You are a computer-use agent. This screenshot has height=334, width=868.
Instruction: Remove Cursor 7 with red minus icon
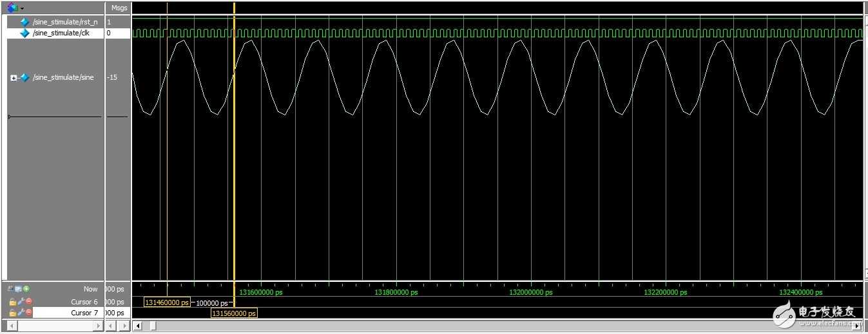point(28,313)
